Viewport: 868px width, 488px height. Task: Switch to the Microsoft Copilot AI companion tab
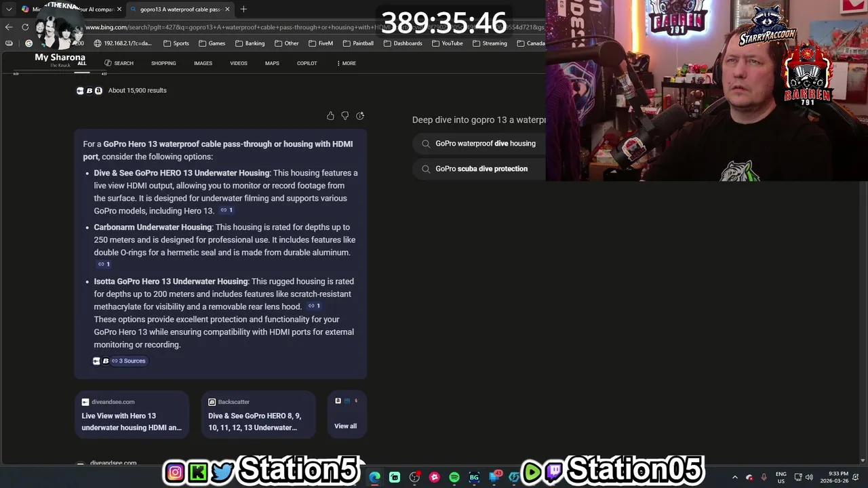pos(68,9)
